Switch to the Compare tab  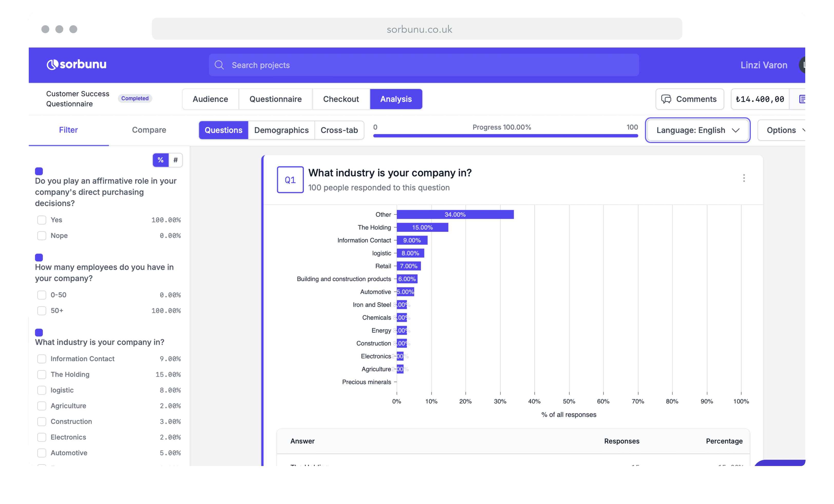point(149,130)
